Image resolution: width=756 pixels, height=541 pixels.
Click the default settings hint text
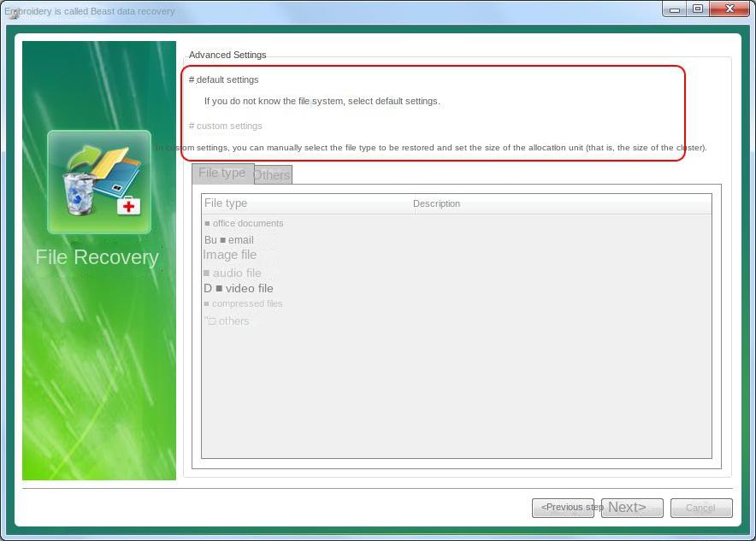[322, 102]
